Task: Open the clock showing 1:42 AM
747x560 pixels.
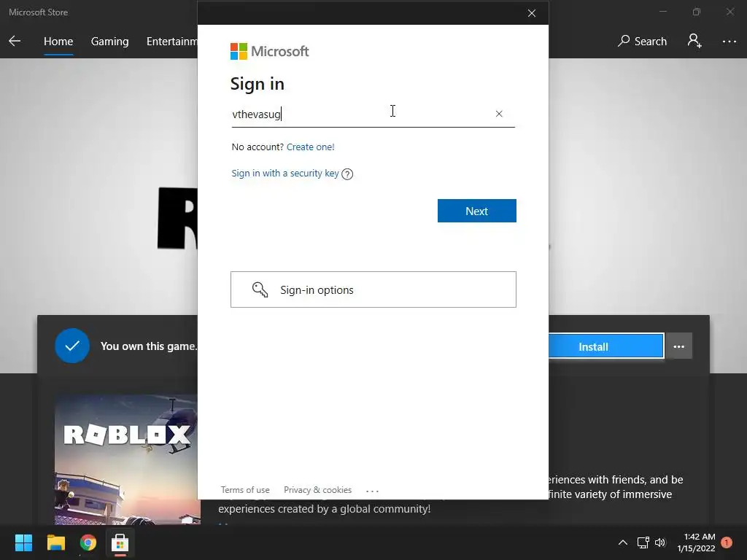Action: (696, 542)
